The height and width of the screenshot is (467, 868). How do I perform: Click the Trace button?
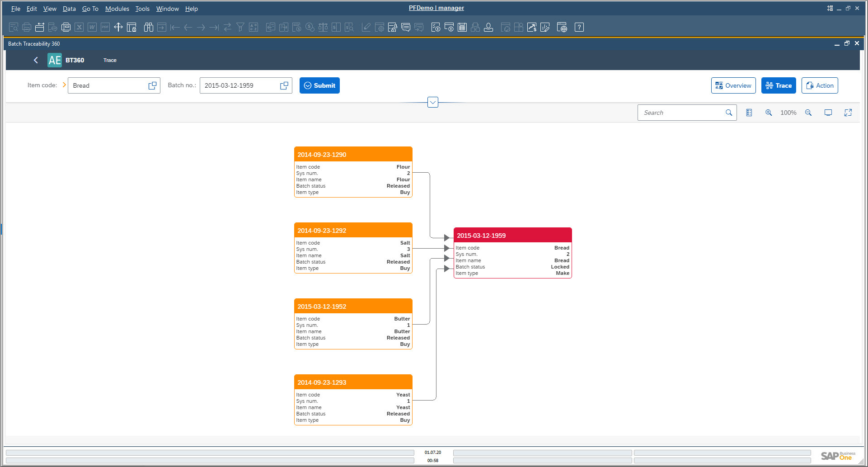pyautogui.click(x=779, y=85)
